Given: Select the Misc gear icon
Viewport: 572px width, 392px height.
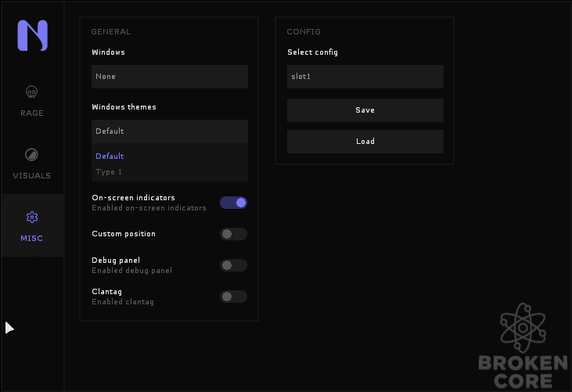Looking at the screenshot, I should click(x=32, y=218).
